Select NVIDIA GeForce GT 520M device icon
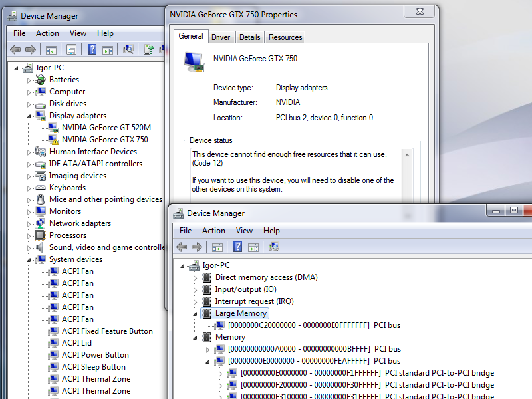This screenshot has width=532, height=399. tap(53, 128)
